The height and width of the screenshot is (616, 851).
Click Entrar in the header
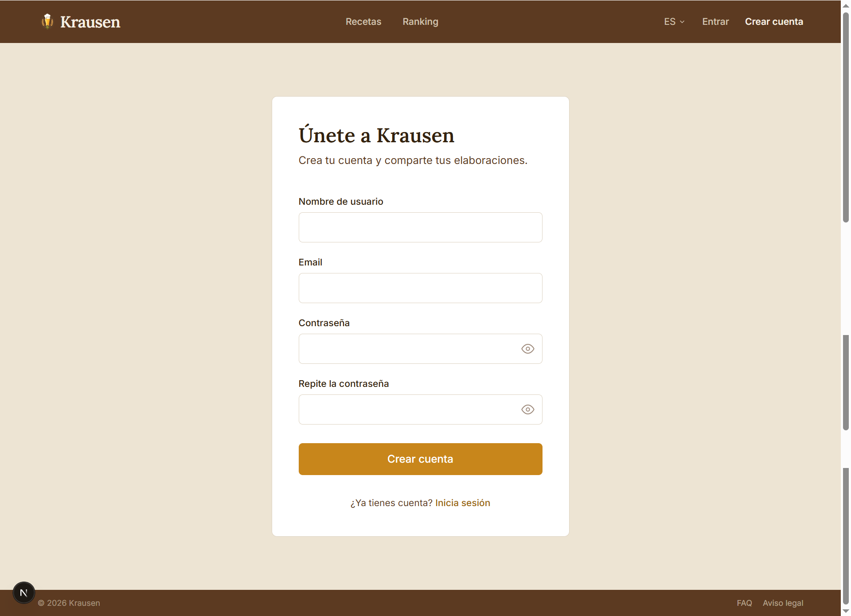coord(715,22)
